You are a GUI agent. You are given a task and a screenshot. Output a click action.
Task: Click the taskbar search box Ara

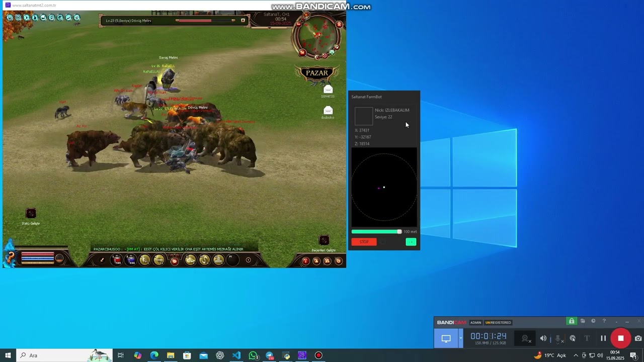click(64, 355)
